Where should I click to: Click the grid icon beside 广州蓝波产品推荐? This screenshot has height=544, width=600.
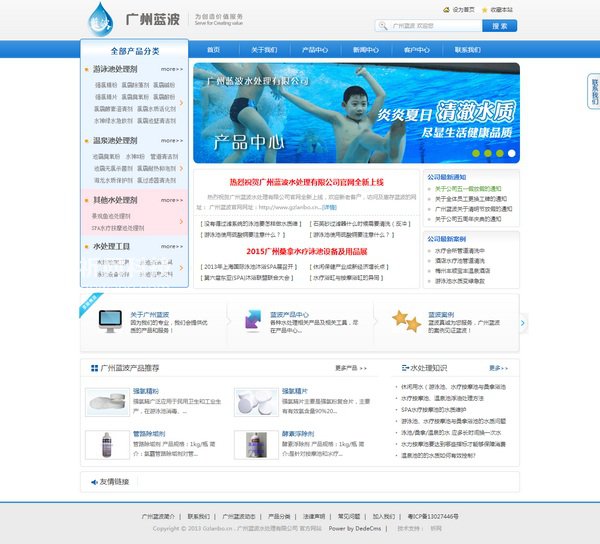[x=94, y=368]
